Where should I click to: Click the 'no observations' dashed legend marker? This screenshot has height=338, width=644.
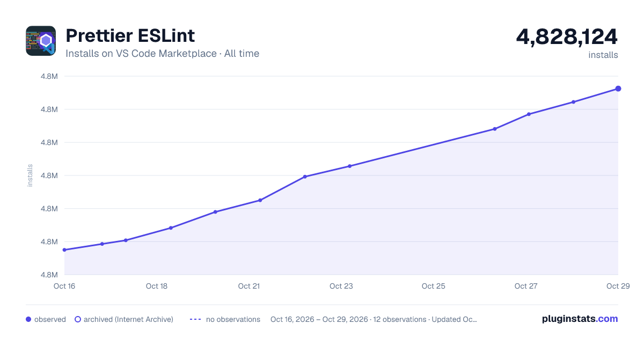(x=195, y=319)
